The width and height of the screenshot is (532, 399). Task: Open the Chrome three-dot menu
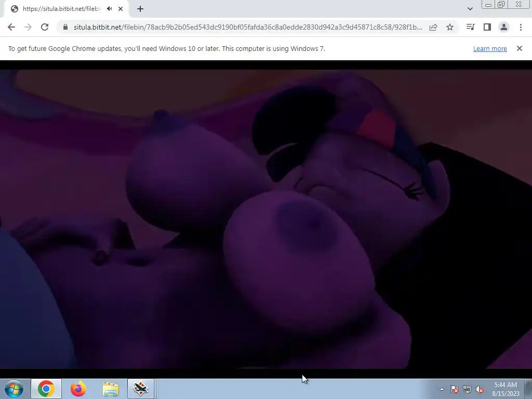click(x=521, y=27)
